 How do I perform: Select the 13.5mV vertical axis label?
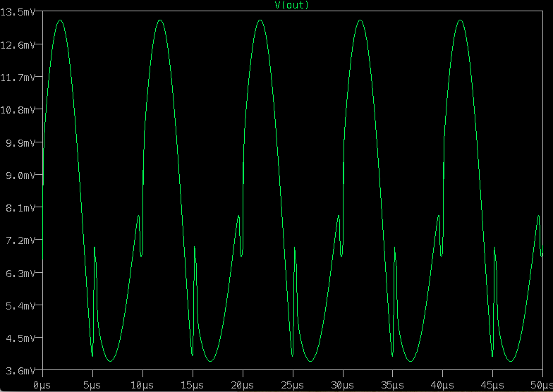(x=18, y=13)
